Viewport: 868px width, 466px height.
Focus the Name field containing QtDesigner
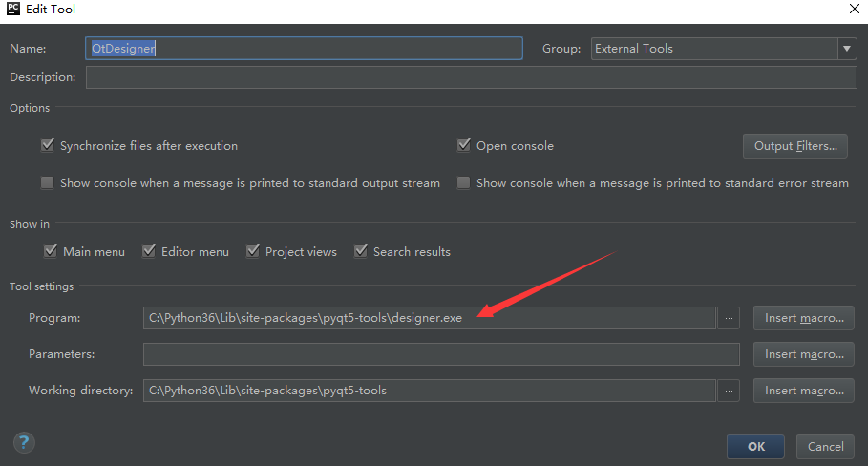click(x=304, y=48)
